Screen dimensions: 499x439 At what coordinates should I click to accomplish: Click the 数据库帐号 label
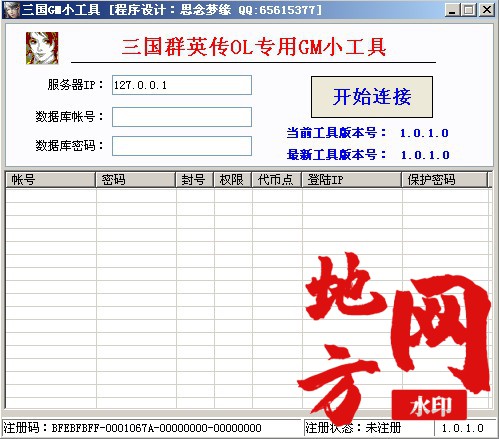tap(69, 117)
